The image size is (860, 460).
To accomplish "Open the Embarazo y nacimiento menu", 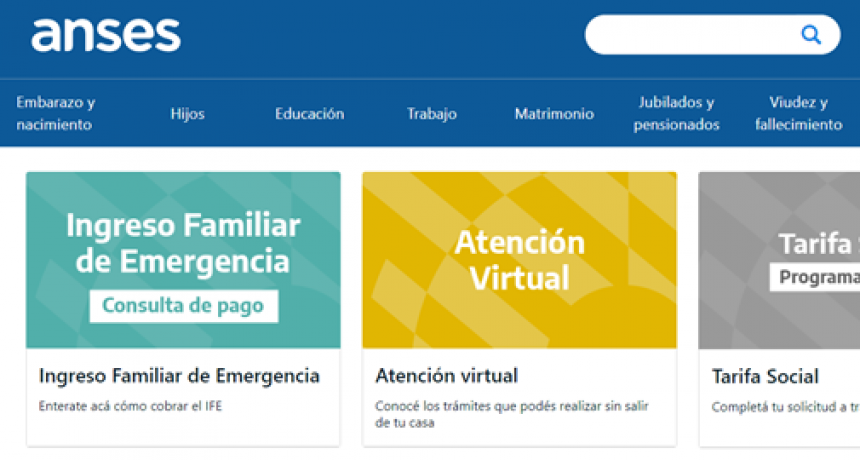I will coord(55,113).
